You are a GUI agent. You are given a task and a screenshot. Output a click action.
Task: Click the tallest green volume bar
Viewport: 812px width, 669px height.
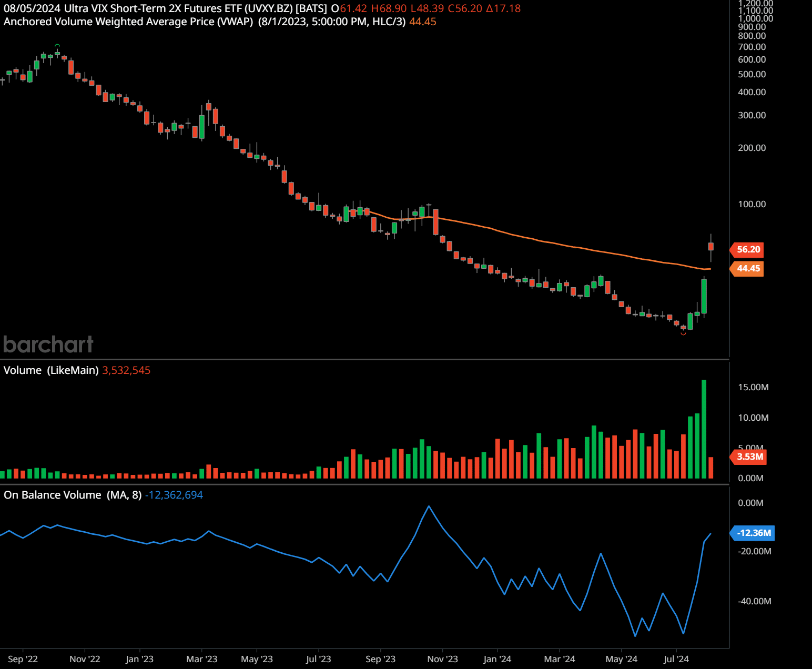coord(704,429)
